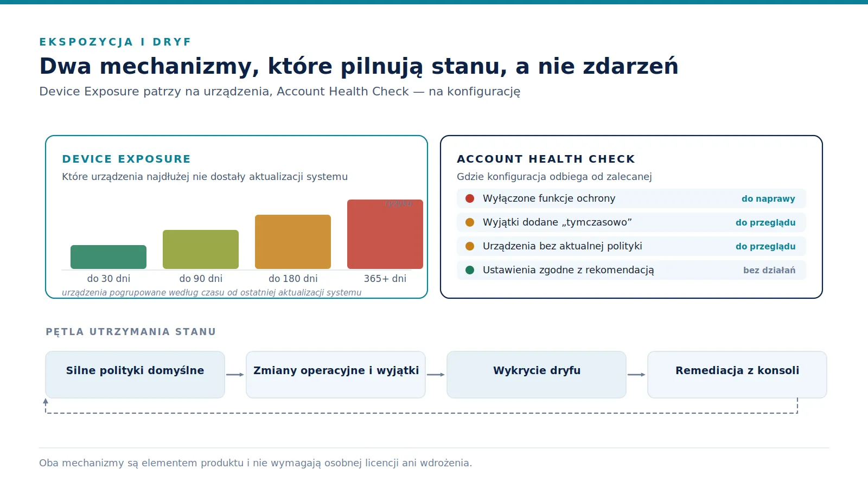
Task: Click the "do 180 dni" axis label
Action: [293, 279]
